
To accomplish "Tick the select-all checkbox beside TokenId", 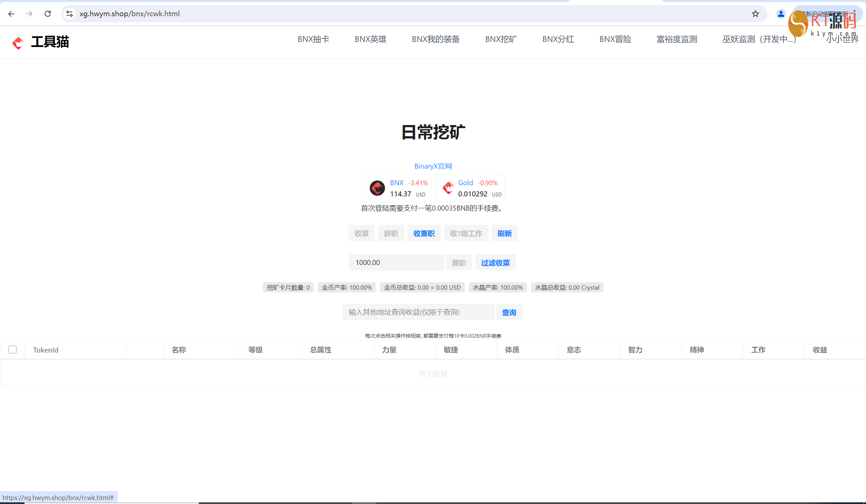I will [13, 350].
